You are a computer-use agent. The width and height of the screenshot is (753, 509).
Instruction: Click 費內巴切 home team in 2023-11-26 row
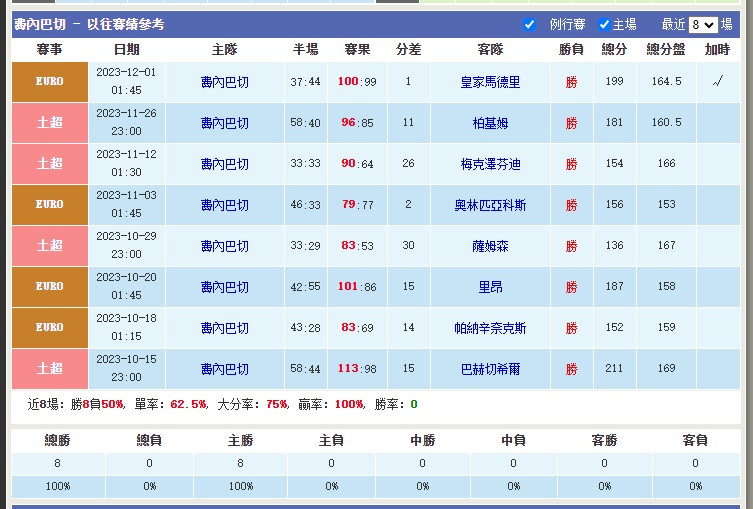click(225, 123)
